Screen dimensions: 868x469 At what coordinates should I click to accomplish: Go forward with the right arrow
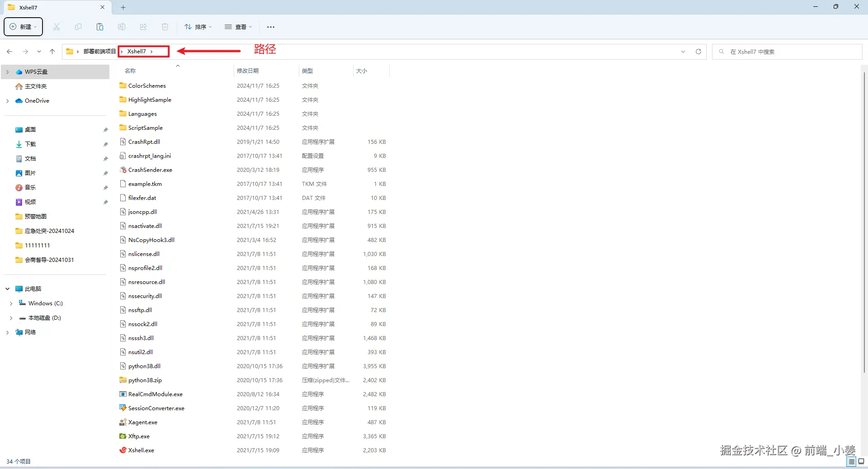[25, 52]
